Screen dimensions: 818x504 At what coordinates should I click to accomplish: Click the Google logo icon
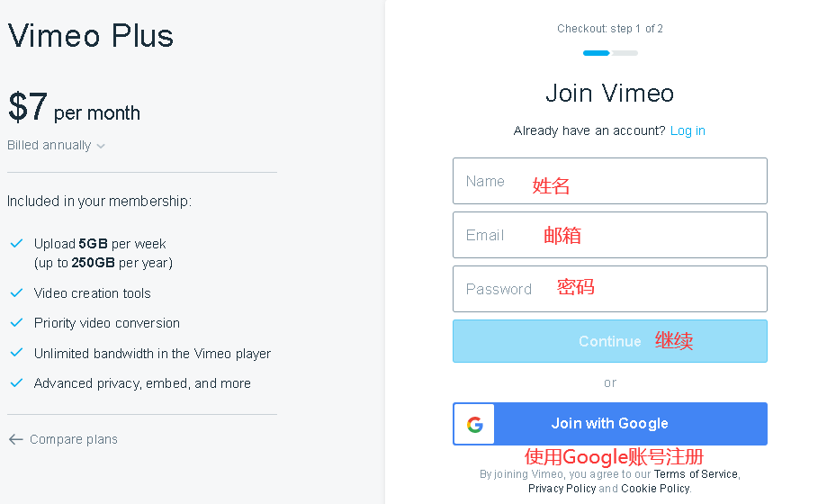point(474,424)
